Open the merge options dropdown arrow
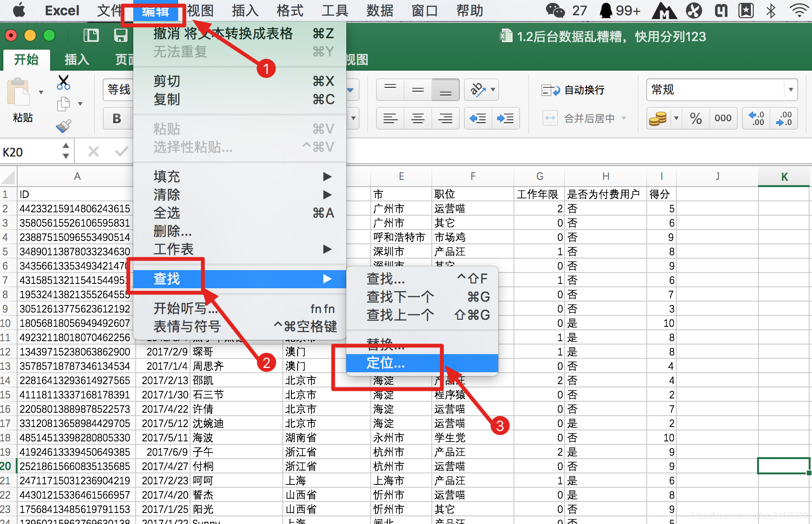 [623, 118]
